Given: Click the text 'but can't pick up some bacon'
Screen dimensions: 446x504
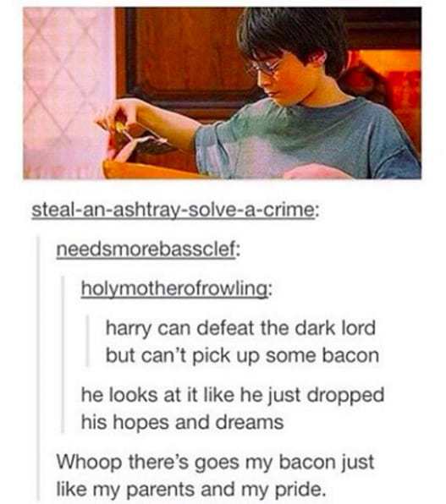Looking at the screenshot, I should (x=242, y=356).
